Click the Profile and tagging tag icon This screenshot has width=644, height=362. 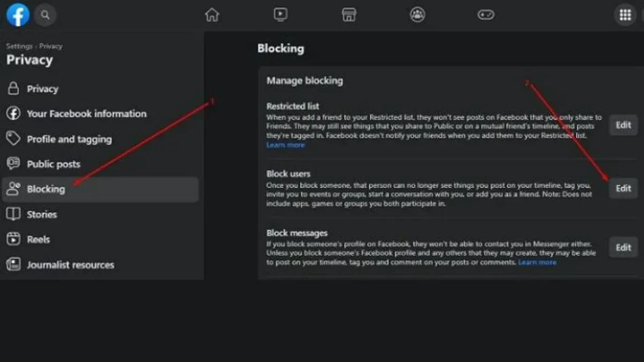13,139
